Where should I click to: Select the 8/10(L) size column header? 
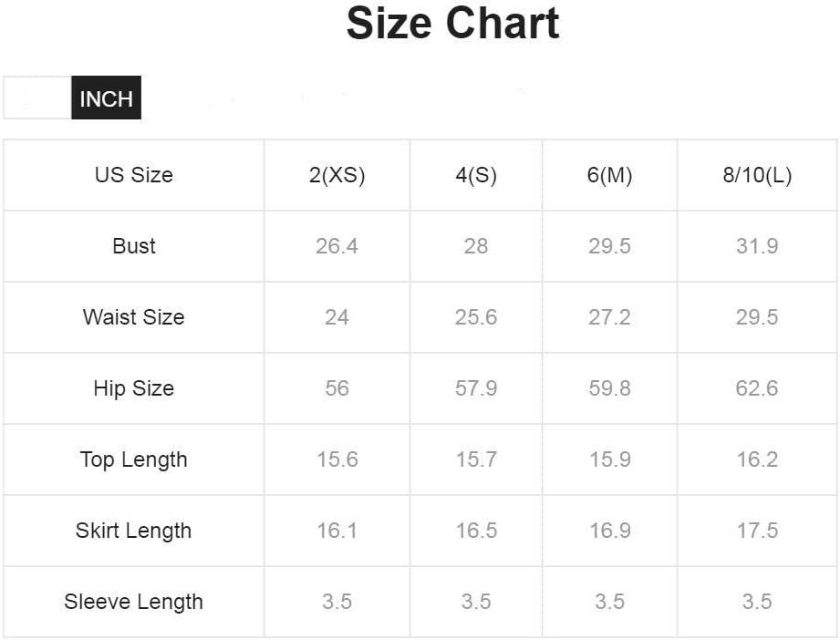tap(758, 175)
